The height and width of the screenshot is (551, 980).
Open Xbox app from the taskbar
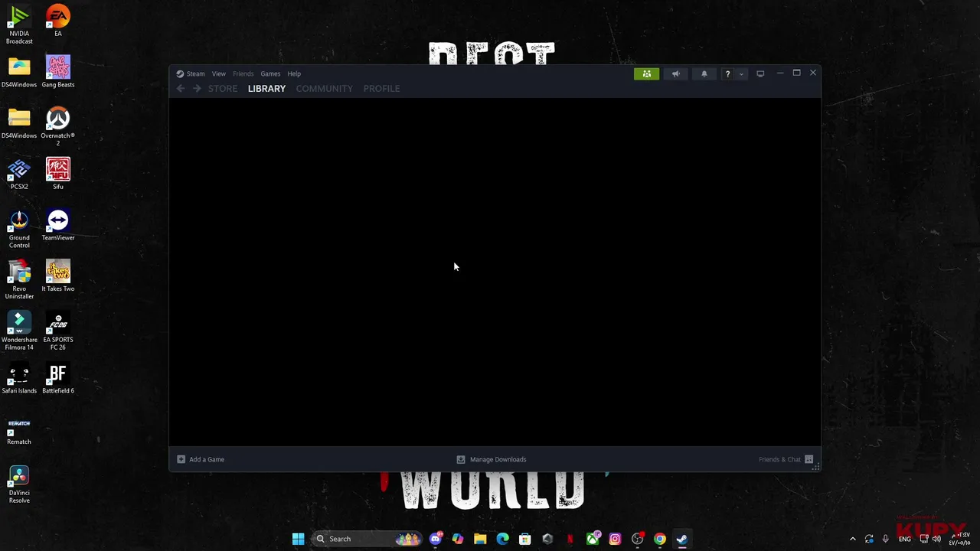click(x=593, y=539)
